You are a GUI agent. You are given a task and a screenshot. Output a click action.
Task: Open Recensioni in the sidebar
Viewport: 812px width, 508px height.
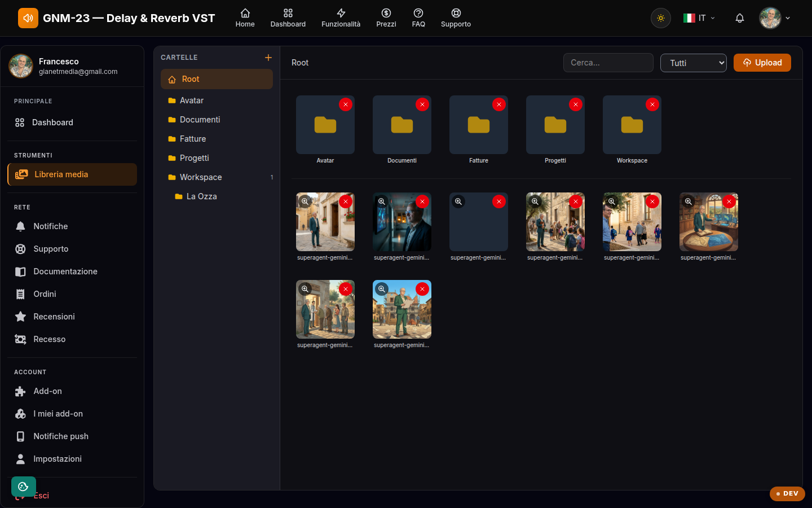point(72,317)
